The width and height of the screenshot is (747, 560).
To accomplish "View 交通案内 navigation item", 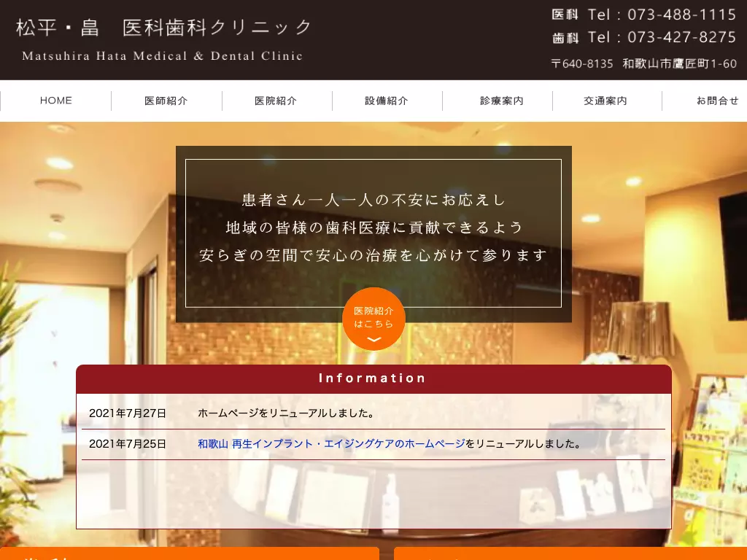I will (x=606, y=101).
